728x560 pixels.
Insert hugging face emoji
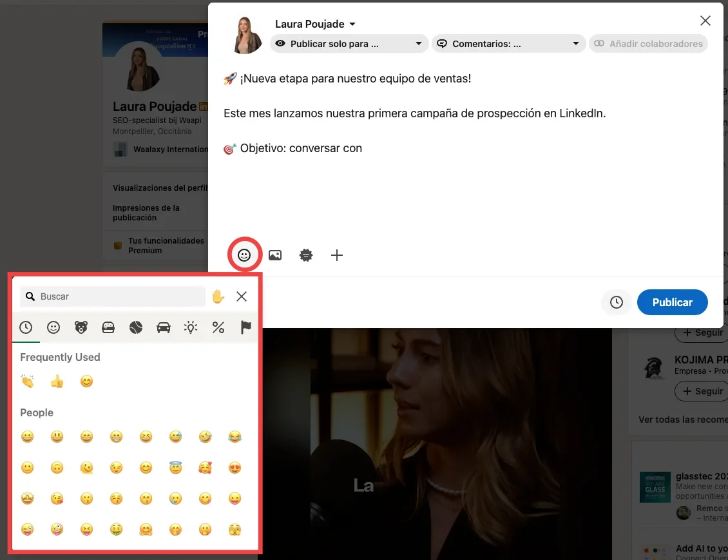point(146,529)
